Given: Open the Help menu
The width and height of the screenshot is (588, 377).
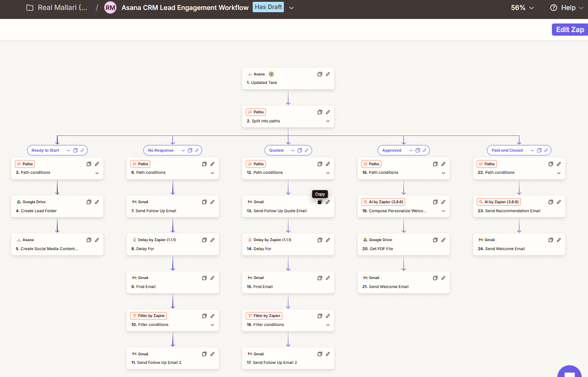Looking at the screenshot, I should click(566, 8).
